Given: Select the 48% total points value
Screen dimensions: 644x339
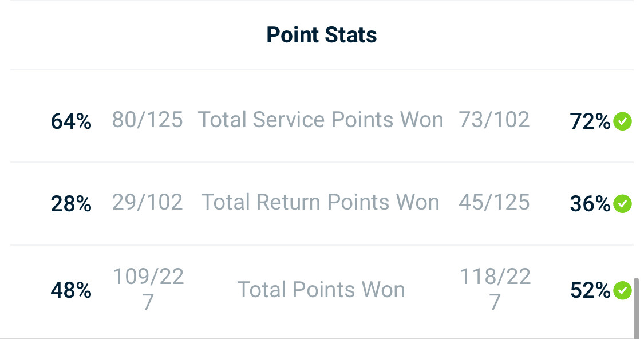Looking at the screenshot, I should 71,290.
